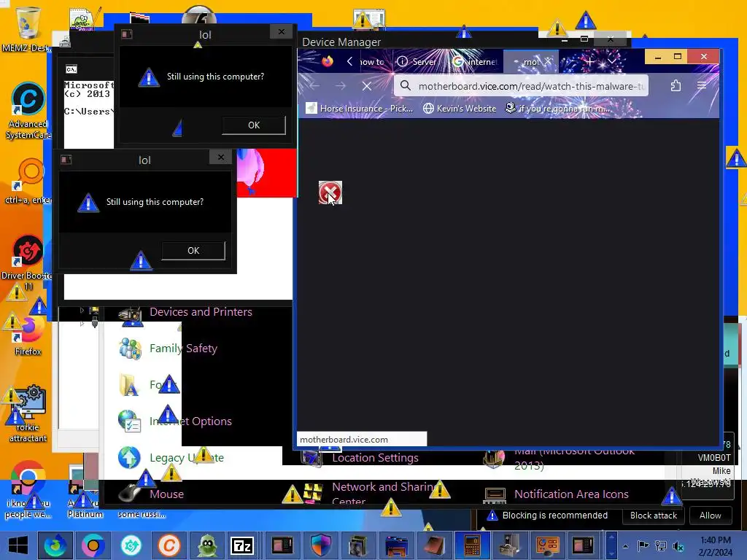Open the list-all-tabs chevron in Firefox

612,62
